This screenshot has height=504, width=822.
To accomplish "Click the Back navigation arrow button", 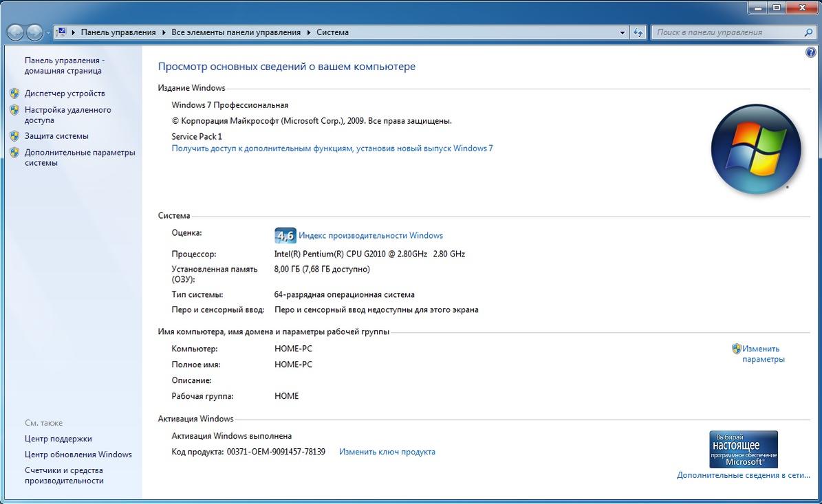I will 15,32.
